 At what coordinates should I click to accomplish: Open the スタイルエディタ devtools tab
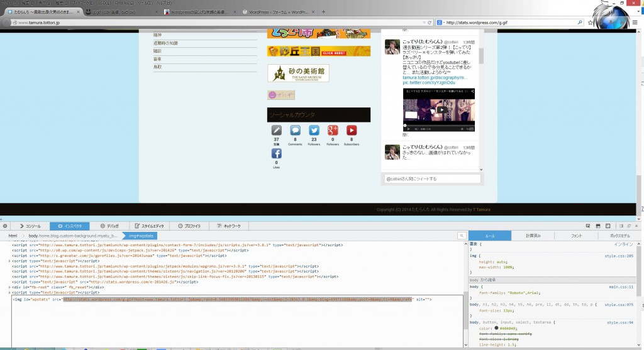click(149, 226)
